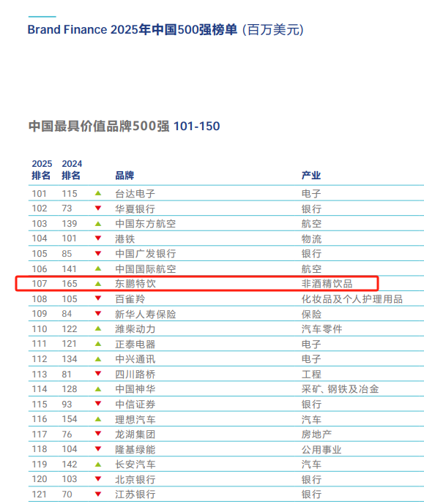Click the industry cell 非酒精饮品
The width and height of the screenshot is (424, 504).
pos(327,284)
